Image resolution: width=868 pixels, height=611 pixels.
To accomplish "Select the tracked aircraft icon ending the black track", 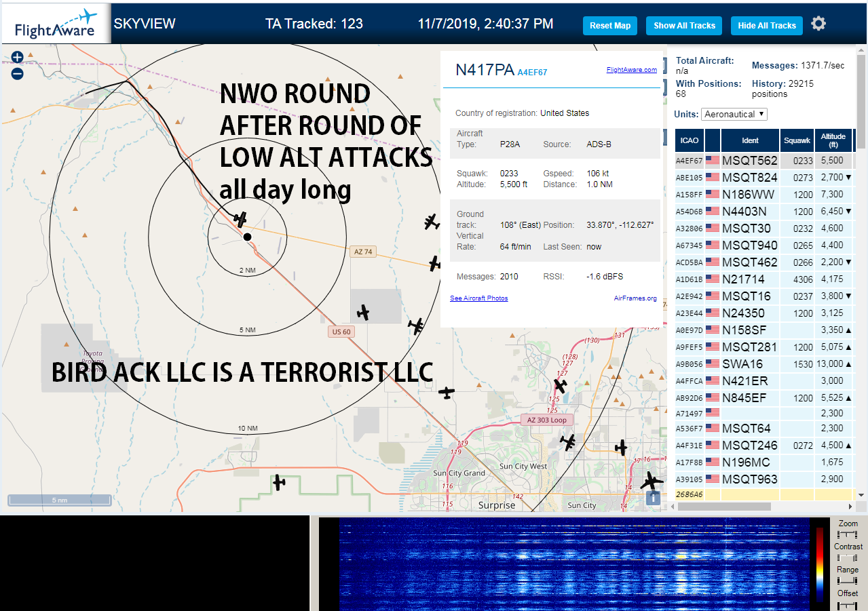I will coord(240,219).
